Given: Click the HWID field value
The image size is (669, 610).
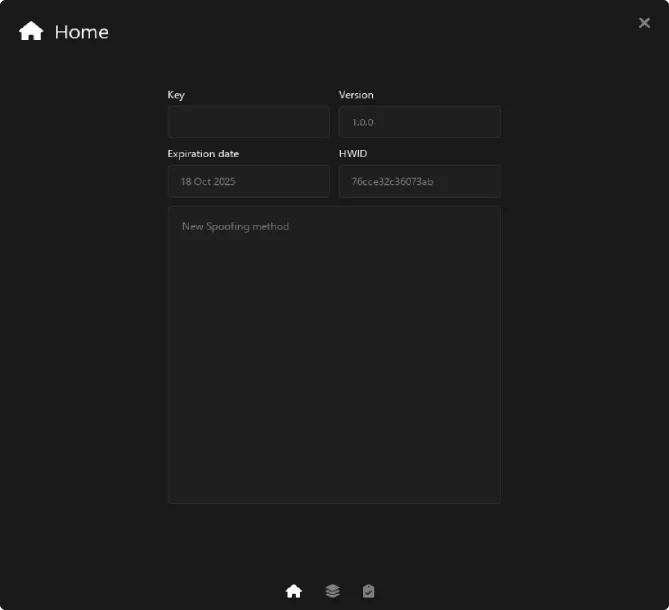Looking at the screenshot, I should coord(419,181).
